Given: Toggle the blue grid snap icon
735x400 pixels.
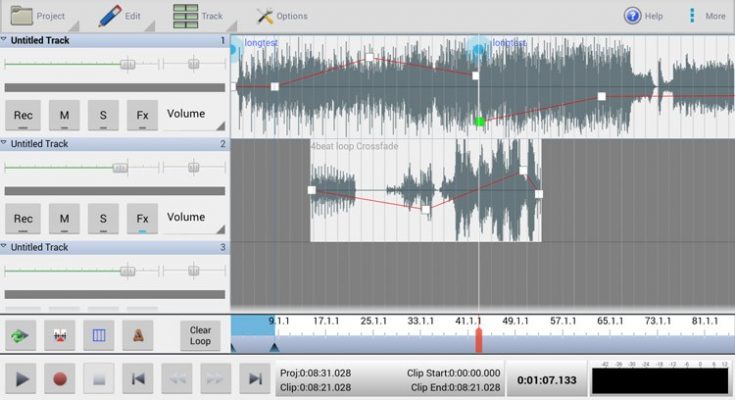Looking at the screenshot, I should pyautogui.click(x=98, y=335).
